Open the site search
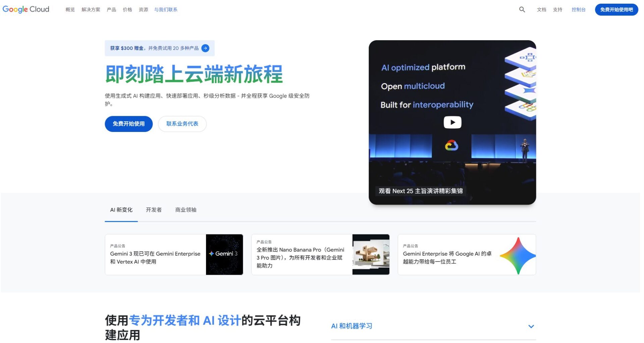This screenshot has height=343, width=644. click(x=522, y=9)
